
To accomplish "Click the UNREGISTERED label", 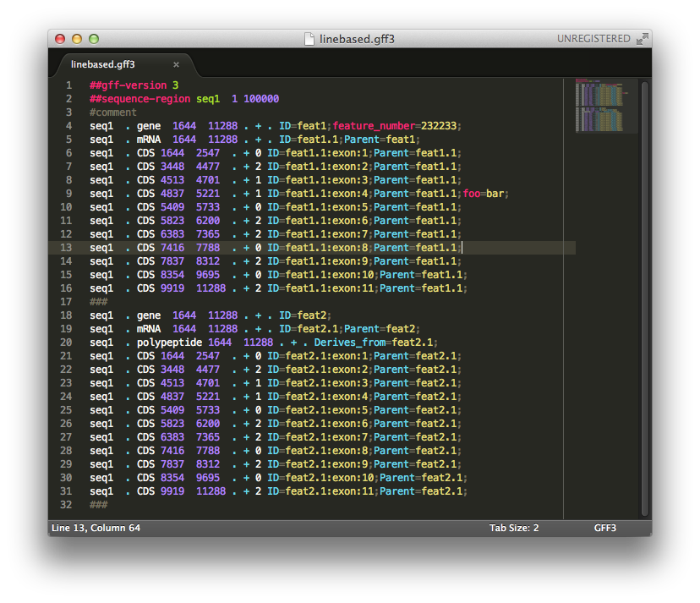I will coord(593,39).
